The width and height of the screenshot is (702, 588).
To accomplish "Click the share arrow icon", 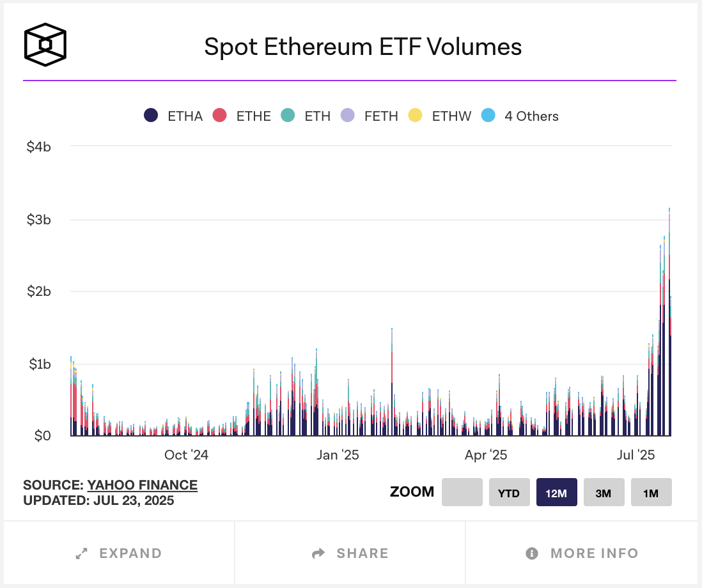I will pyautogui.click(x=318, y=553).
